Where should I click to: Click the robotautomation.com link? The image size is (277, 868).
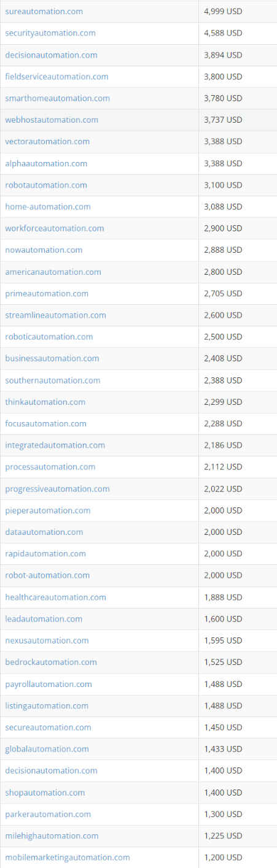pos(46,185)
